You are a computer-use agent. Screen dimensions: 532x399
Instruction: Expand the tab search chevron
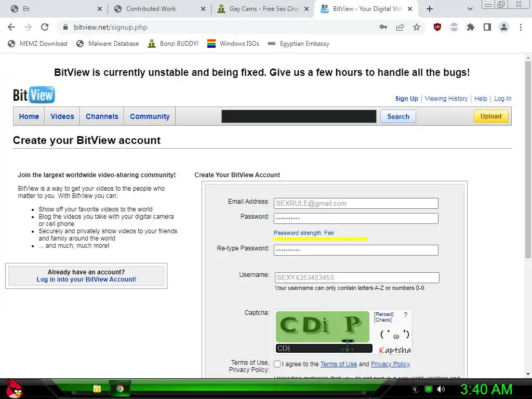tap(470, 9)
